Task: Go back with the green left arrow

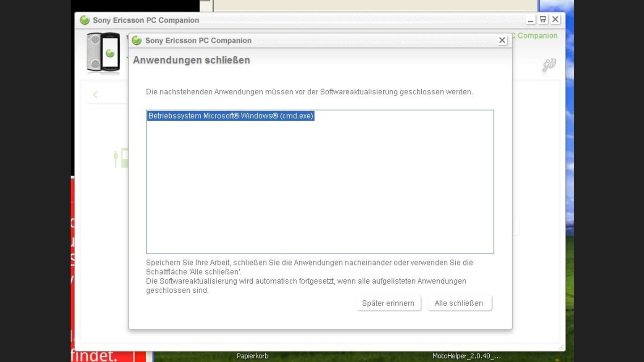Action: [95, 94]
